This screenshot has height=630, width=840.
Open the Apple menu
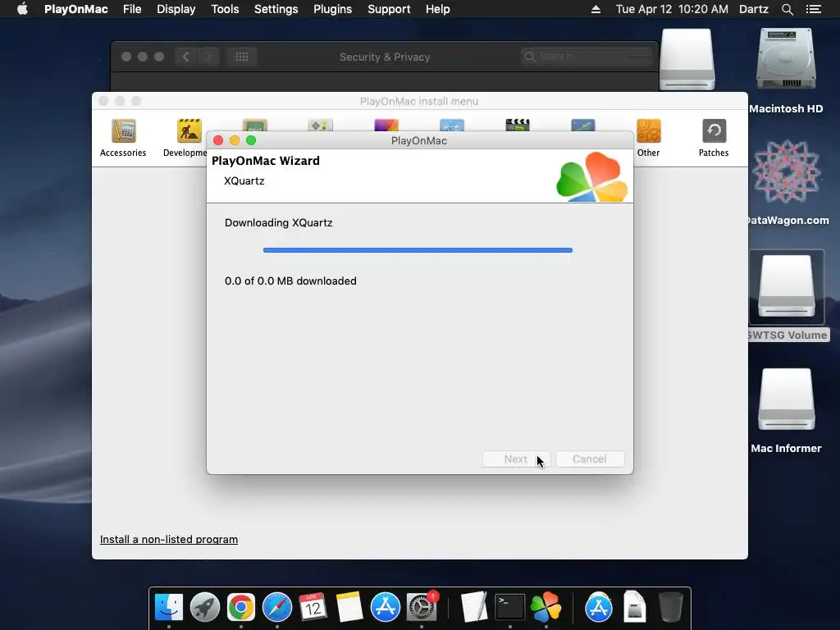click(x=22, y=9)
